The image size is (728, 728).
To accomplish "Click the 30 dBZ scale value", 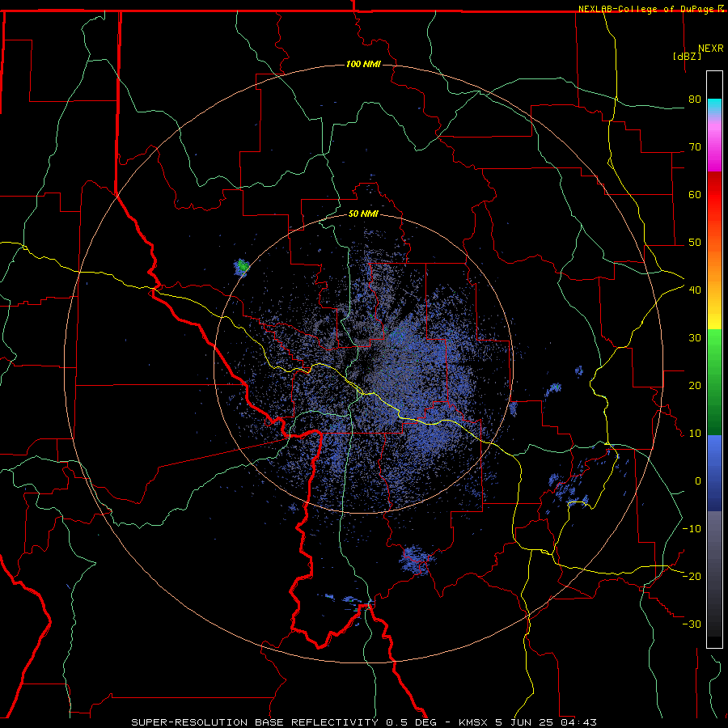I will (695, 338).
